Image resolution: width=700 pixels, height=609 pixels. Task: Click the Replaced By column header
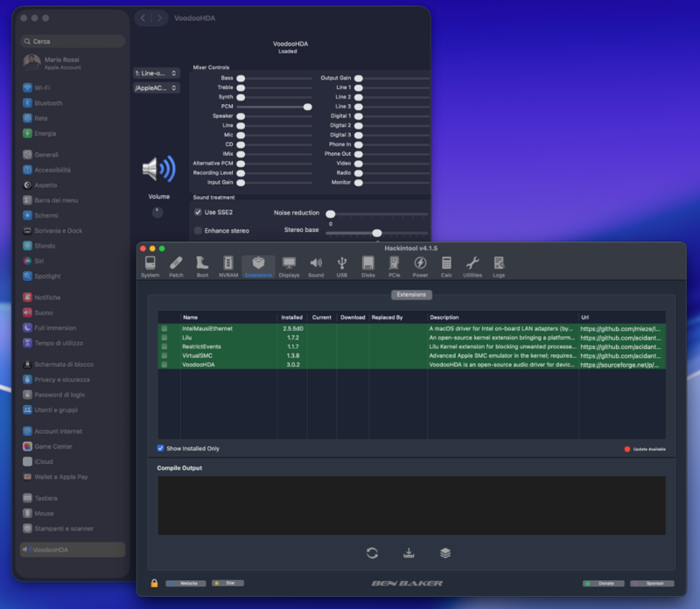point(398,318)
